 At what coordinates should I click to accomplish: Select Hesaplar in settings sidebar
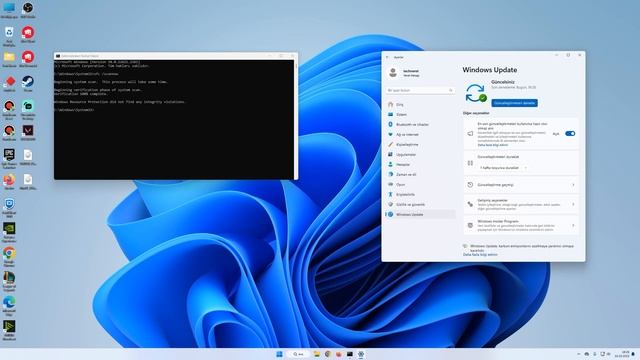click(403, 164)
